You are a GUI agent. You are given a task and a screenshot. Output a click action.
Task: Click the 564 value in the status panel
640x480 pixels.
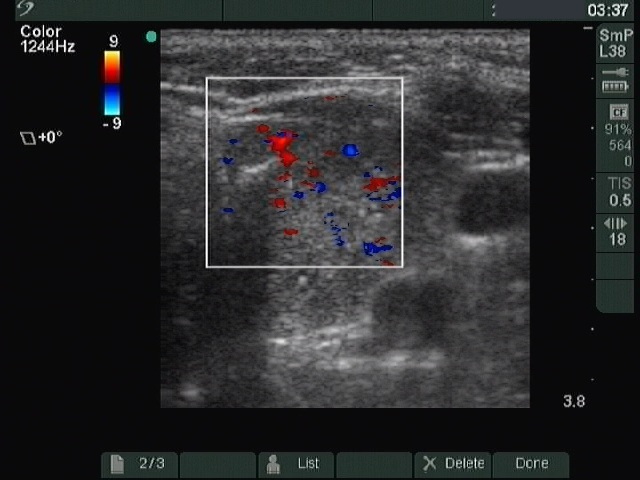coord(620,145)
